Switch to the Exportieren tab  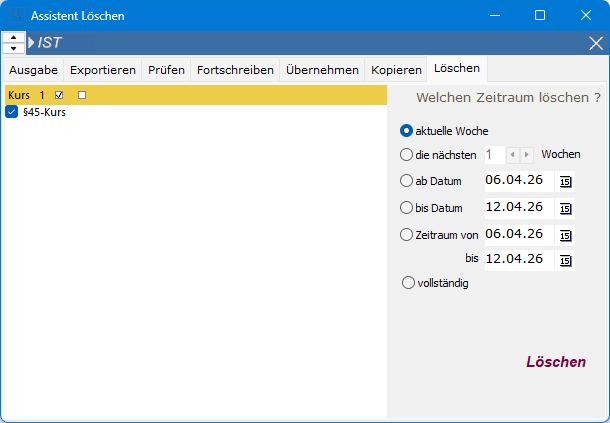point(103,70)
